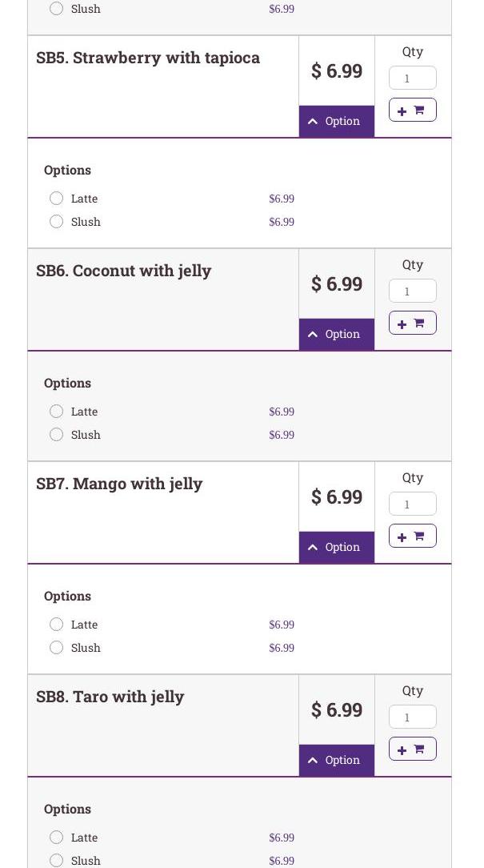This screenshot has height=868, width=484.
Task: Add SB6 Coconut with jelly to cart
Action: (x=412, y=323)
